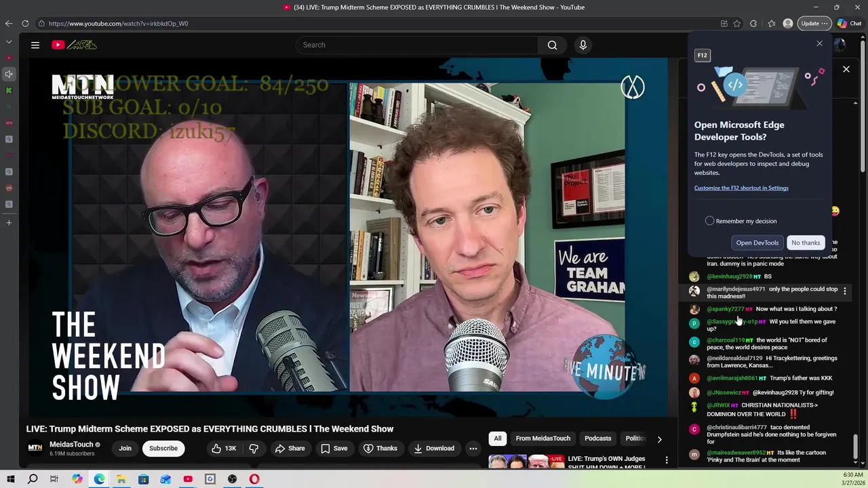Open Windows Start menu
Screen dimensions: 868x488
[10, 479]
